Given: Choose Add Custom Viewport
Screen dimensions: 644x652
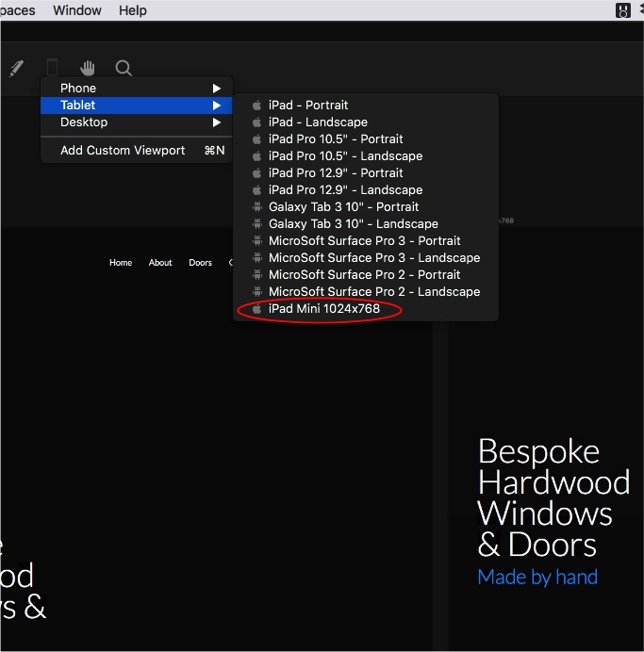Looking at the screenshot, I should tap(123, 151).
